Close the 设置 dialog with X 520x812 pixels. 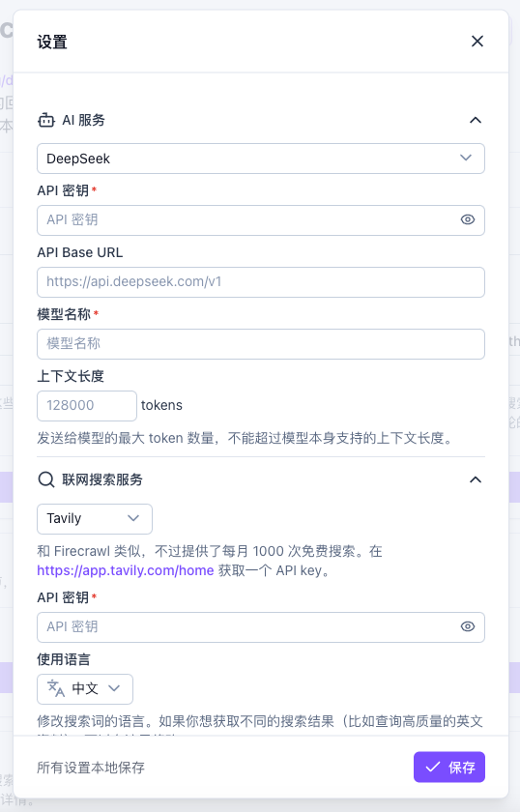(x=477, y=41)
